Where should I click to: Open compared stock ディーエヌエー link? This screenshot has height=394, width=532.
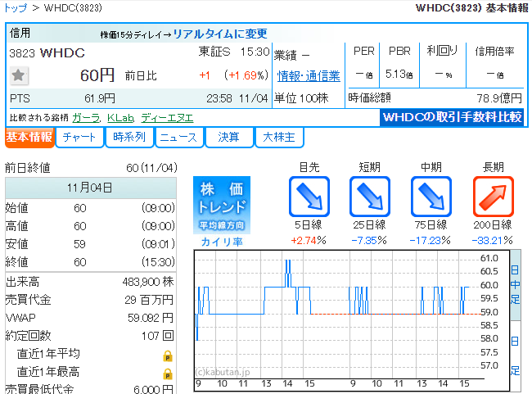(x=167, y=118)
